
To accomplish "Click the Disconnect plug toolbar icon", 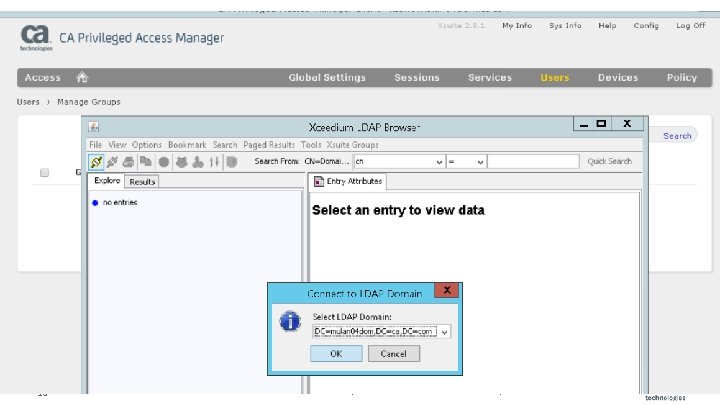I will [112, 162].
